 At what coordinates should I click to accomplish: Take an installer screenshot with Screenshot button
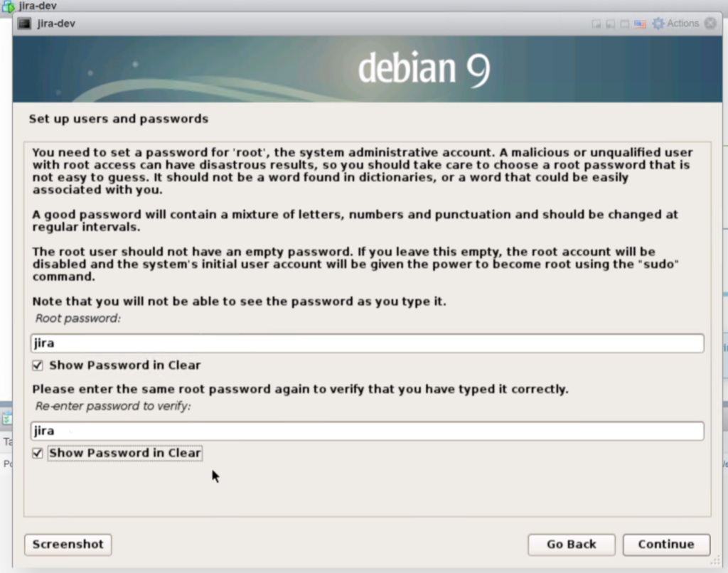[68, 545]
